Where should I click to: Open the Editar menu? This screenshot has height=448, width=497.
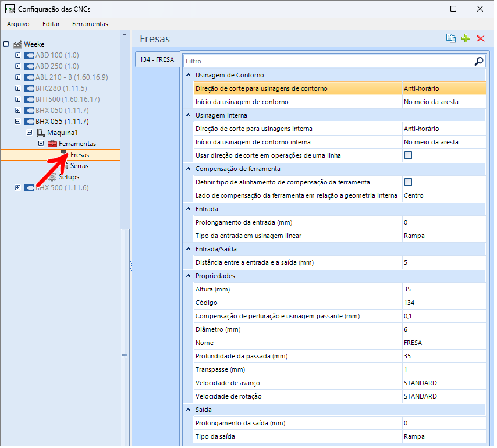pyautogui.click(x=51, y=24)
